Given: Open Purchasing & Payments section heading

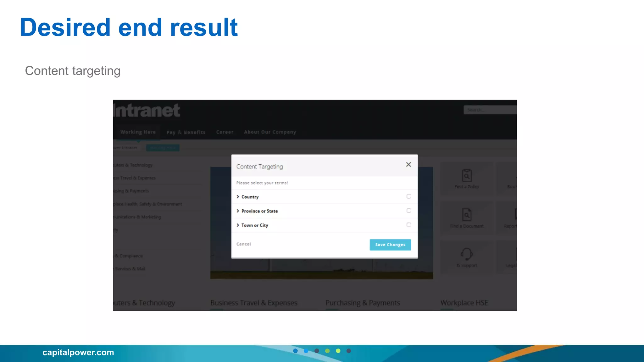Looking at the screenshot, I should 363,303.
